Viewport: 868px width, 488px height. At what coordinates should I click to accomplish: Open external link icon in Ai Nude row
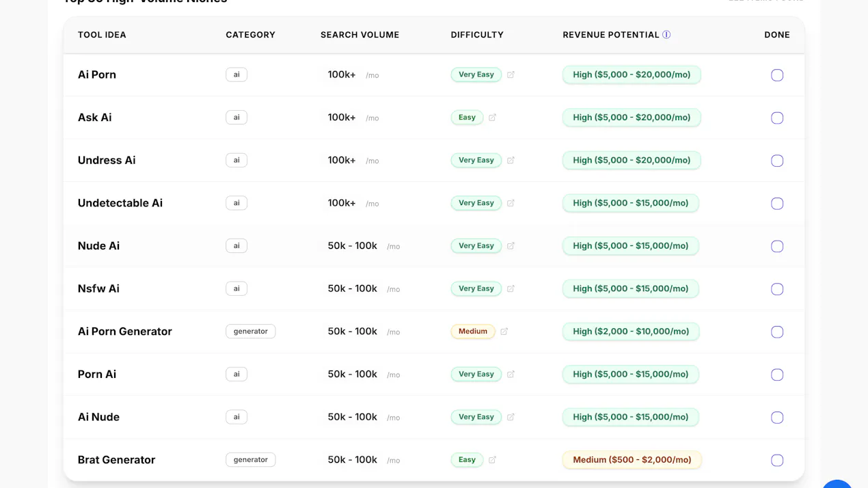pos(511,417)
